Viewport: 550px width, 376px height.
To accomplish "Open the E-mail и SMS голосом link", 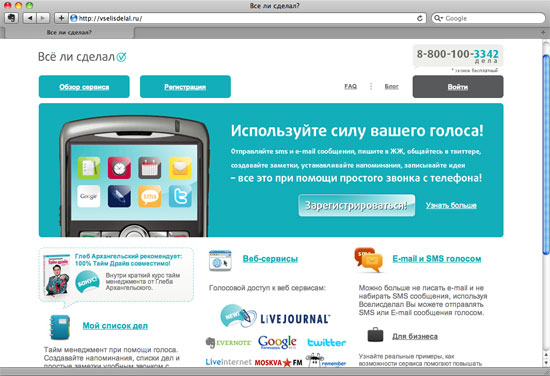I will pyautogui.click(x=437, y=259).
